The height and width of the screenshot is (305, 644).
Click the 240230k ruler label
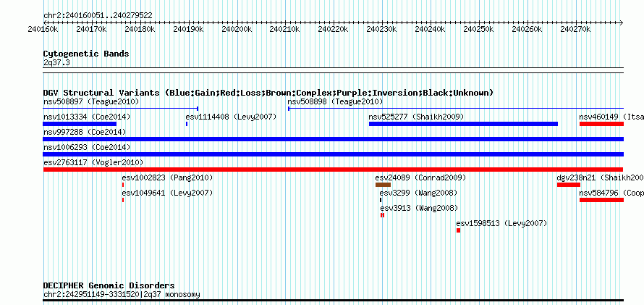coord(381,29)
